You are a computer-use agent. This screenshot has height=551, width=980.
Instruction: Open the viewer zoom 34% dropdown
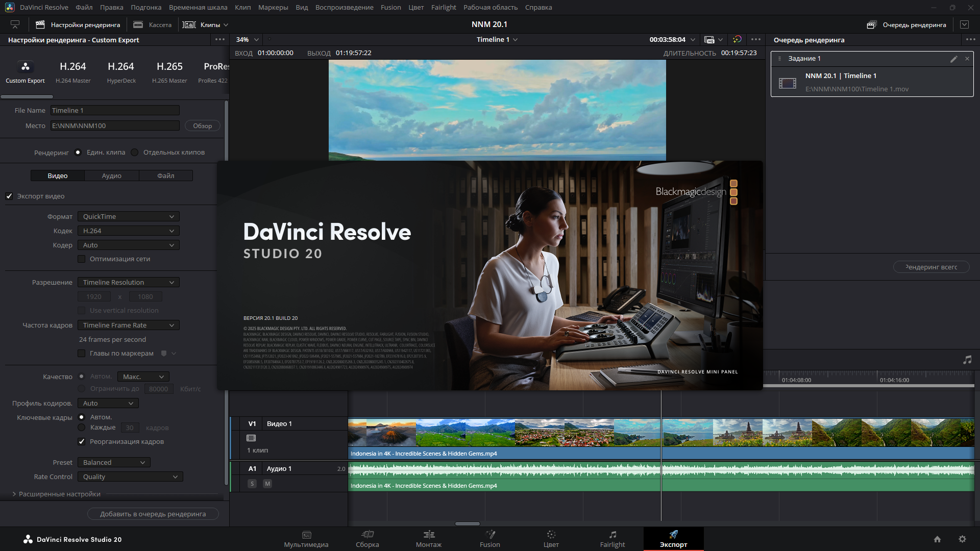point(248,39)
